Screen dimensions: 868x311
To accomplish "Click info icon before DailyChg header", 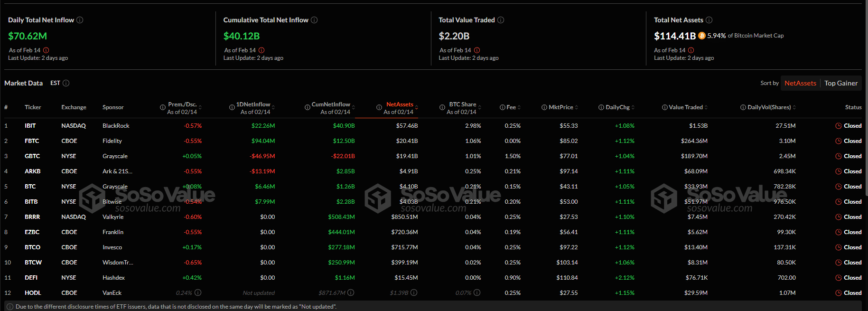I will pos(601,107).
